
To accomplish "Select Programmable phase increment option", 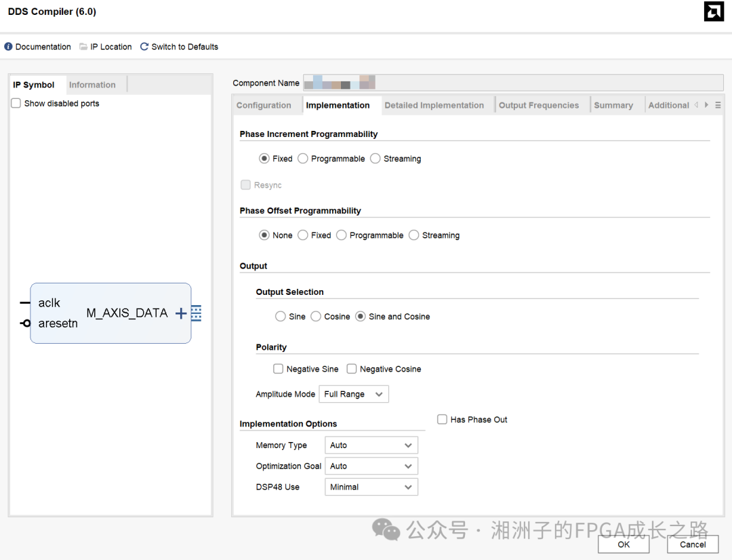I will [x=303, y=159].
